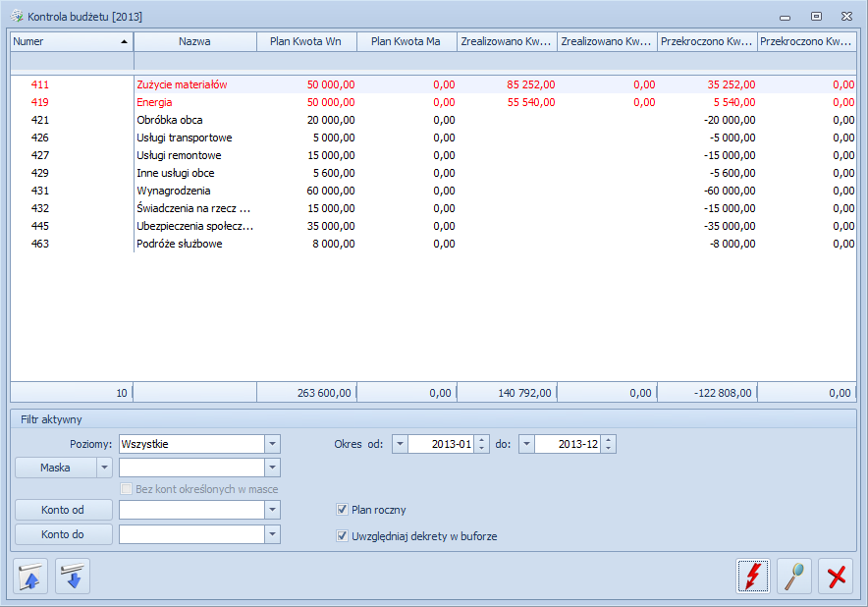Click the first Przekroczono Kw... column header
The height and width of the screenshot is (607, 868).
[707, 41]
